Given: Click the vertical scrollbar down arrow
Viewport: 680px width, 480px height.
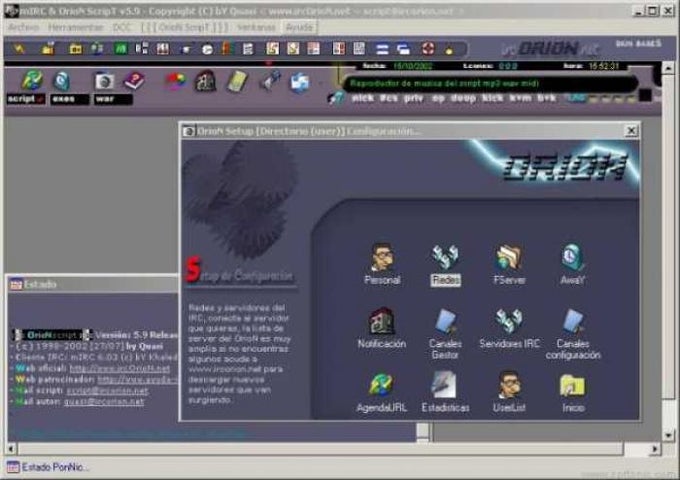Looking at the screenshot, I should tap(668, 435).
